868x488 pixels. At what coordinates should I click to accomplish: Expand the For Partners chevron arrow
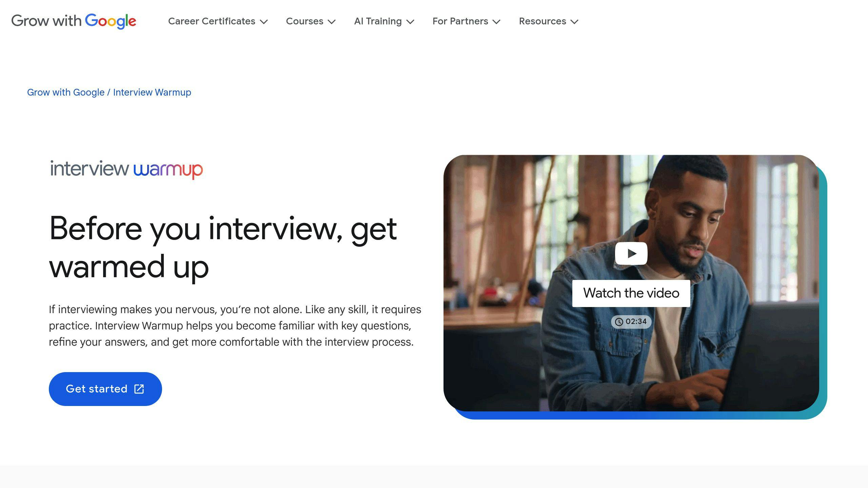(x=496, y=22)
